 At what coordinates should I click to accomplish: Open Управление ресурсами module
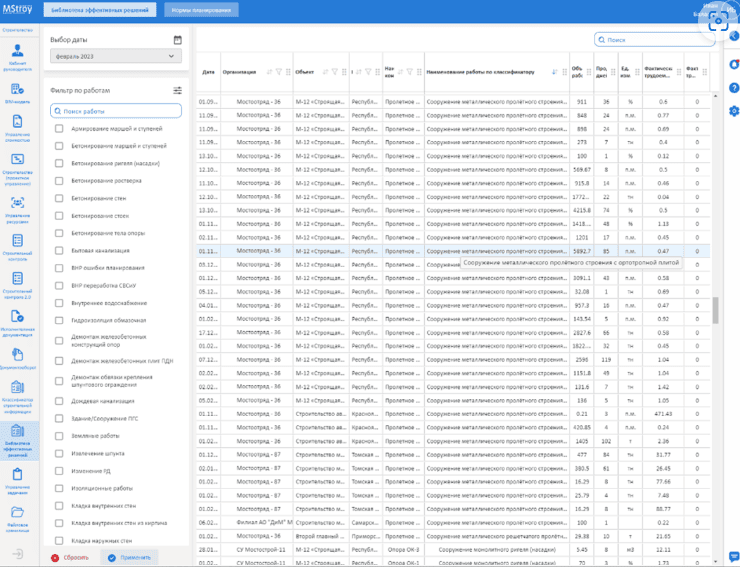coord(17,210)
